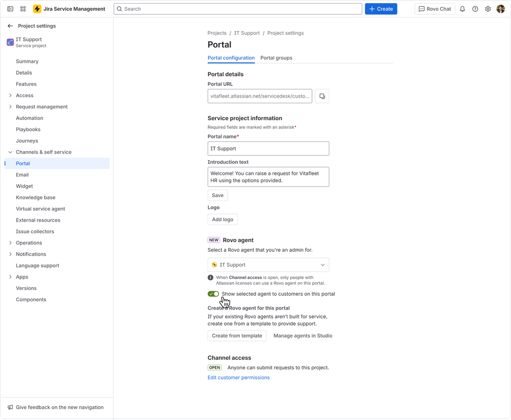
Task: Open Language support in sidebar
Action: click(37, 266)
